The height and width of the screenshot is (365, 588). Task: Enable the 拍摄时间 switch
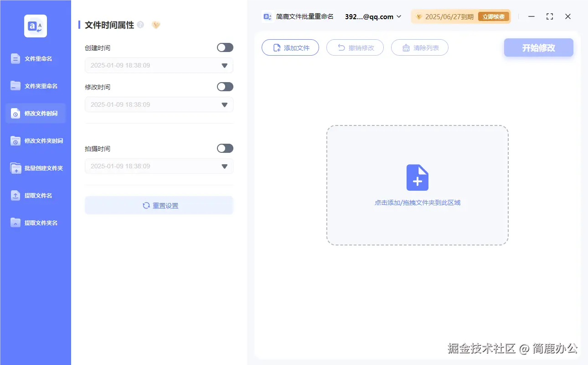coord(225,148)
